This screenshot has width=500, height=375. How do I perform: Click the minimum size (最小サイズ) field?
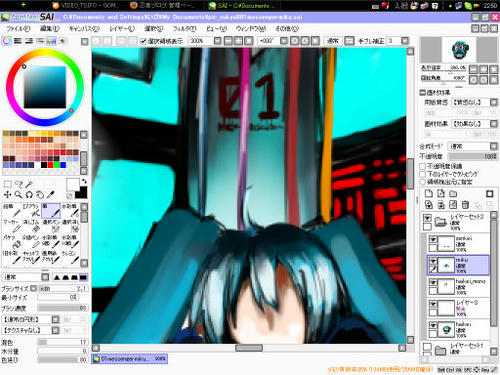tap(58, 297)
